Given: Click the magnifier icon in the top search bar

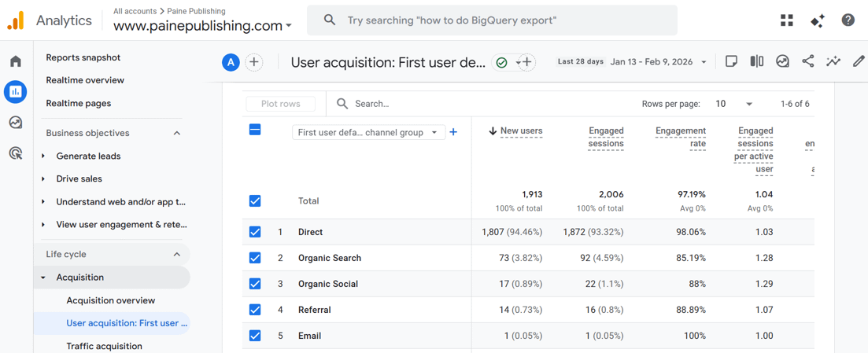Looking at the screenshot, I should [x=330, y=20].
